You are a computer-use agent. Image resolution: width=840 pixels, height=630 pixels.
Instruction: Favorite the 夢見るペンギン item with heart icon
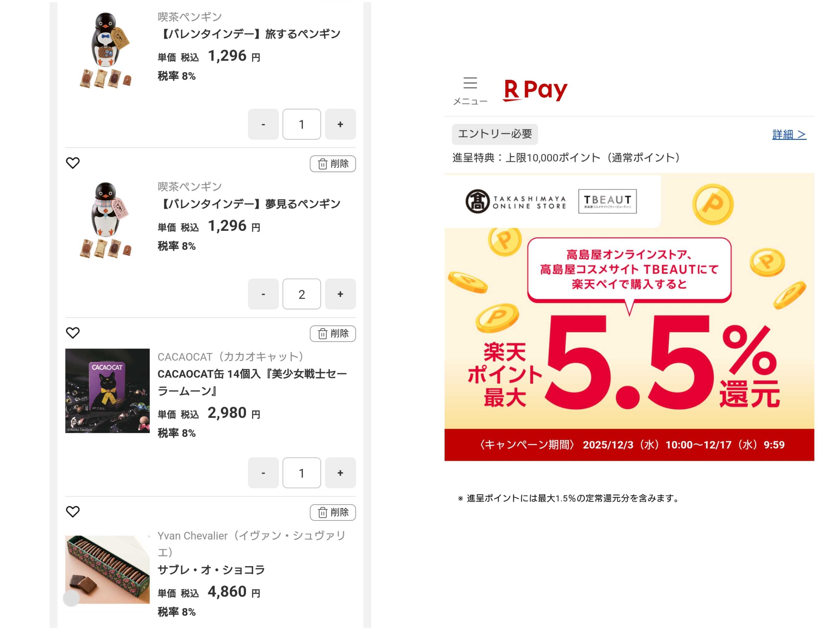[x=73, y=163]
